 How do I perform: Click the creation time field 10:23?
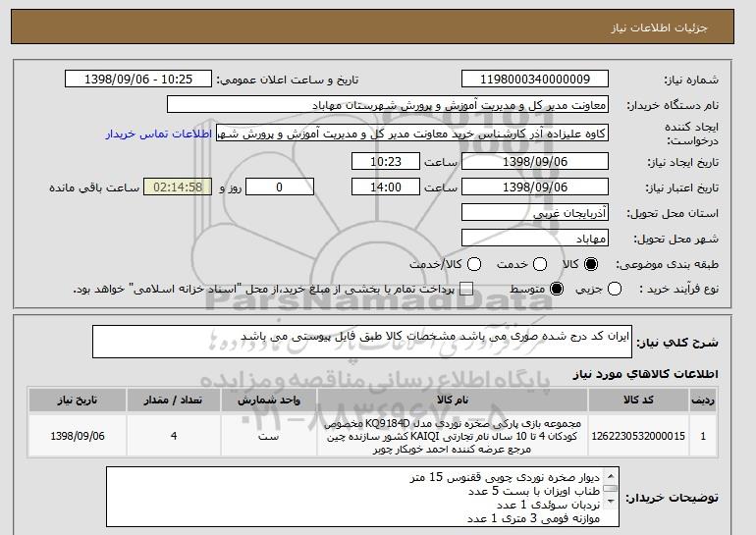pos(386,161)
